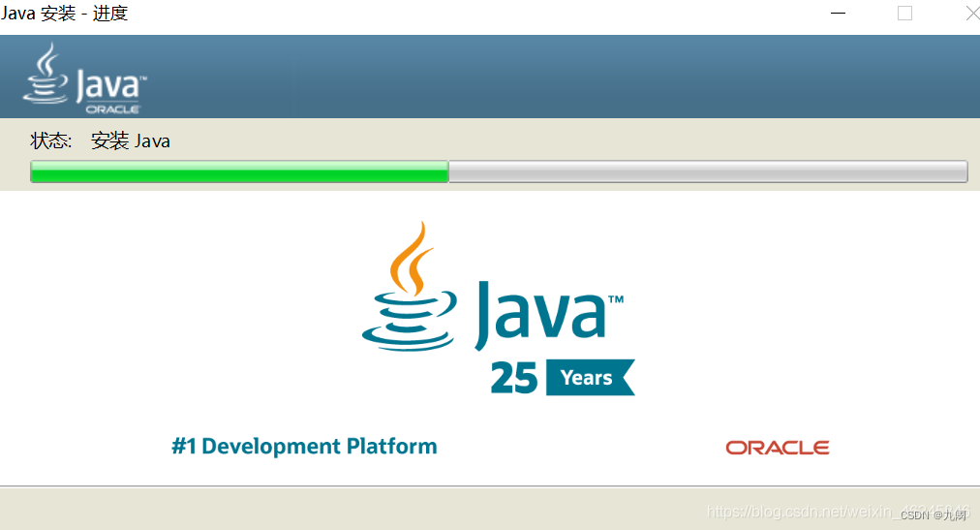This screenshot has height=530, width=980.
Task: Click the large teal Java wordmark
Action: point(540,315)
